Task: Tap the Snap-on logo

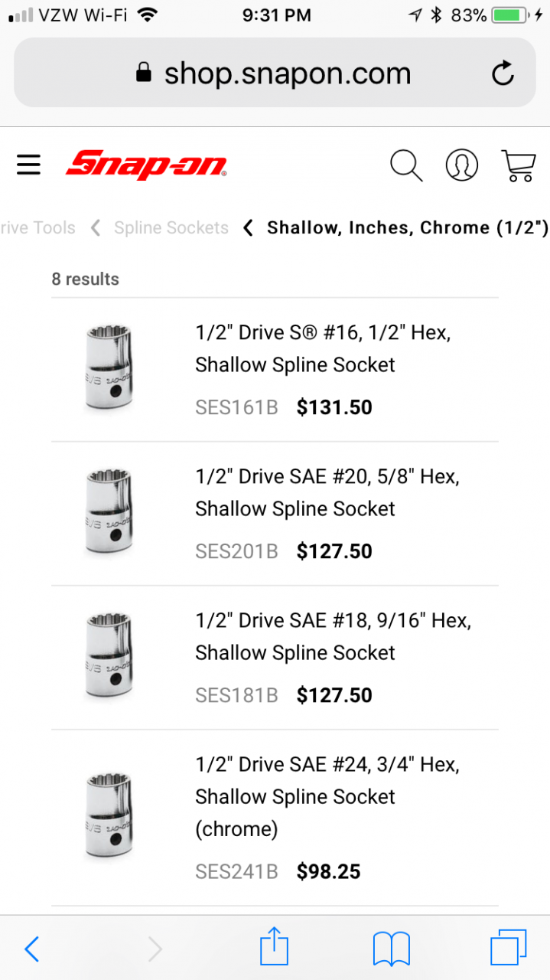Action: [x=146, y=165]
